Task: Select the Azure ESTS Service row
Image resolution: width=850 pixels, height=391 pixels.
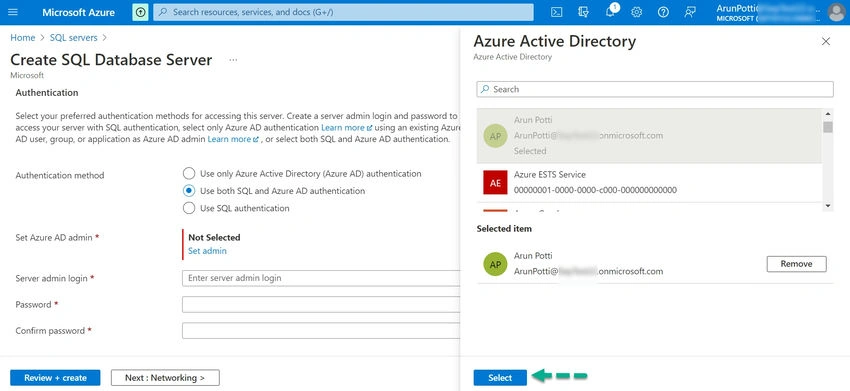Action: [x=649, y=183]
